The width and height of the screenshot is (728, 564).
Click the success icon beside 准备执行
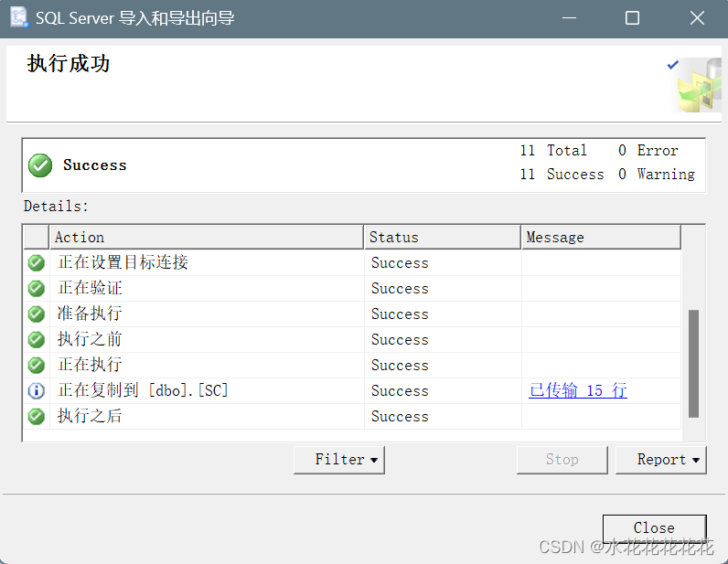tap(37, 314)
